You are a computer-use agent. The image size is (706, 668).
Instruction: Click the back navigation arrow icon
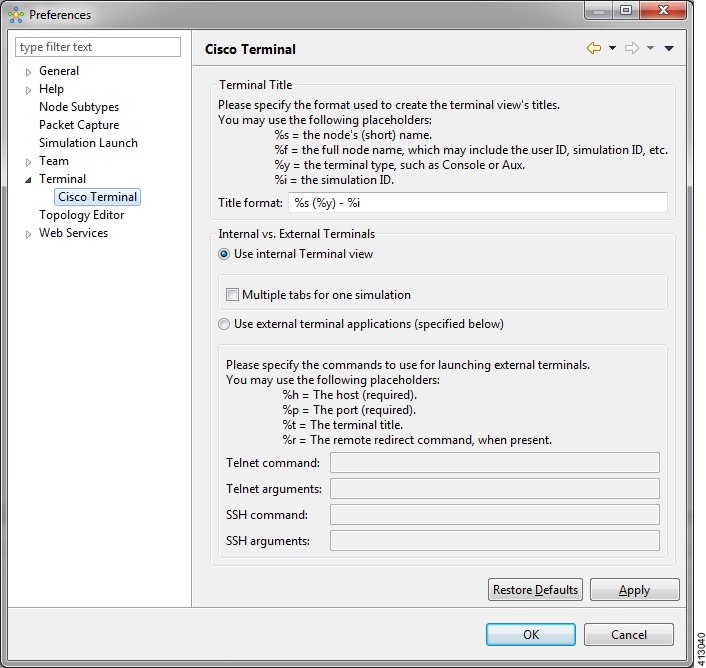coord(593,48)
